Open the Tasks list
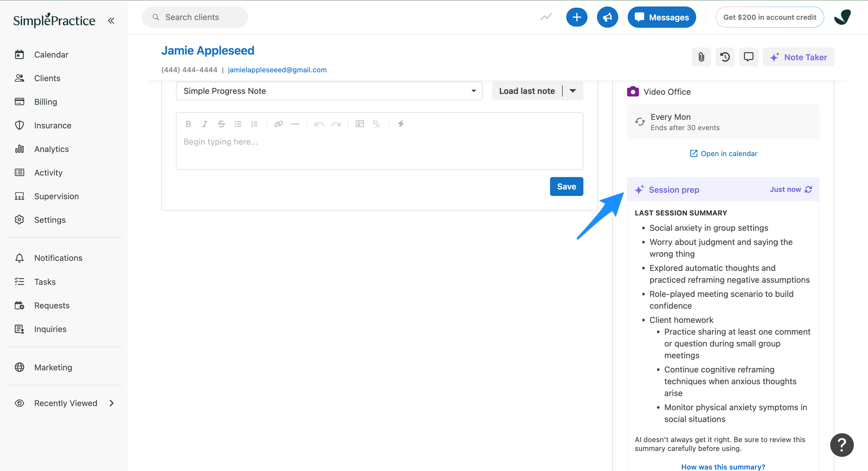The height and width of the screenshot is (471, 868). click(45, 282)
